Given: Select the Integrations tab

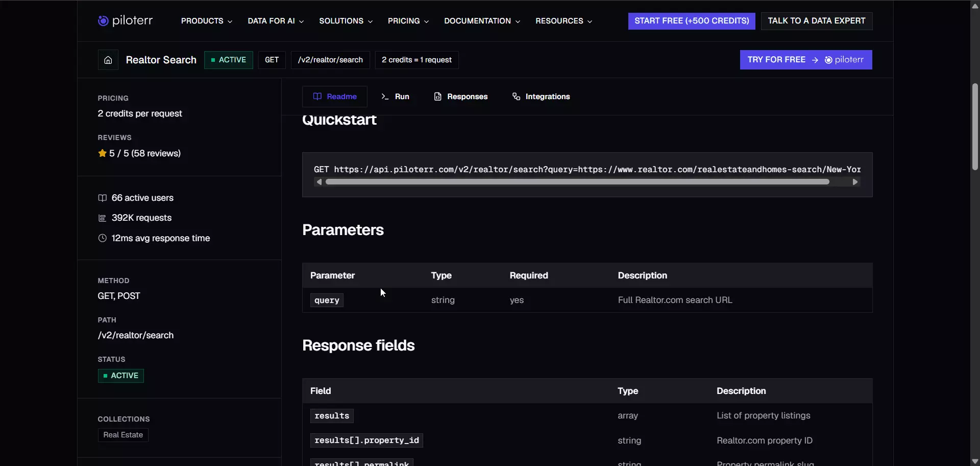Looking at the screenshot, I should (x=541, y=97).
